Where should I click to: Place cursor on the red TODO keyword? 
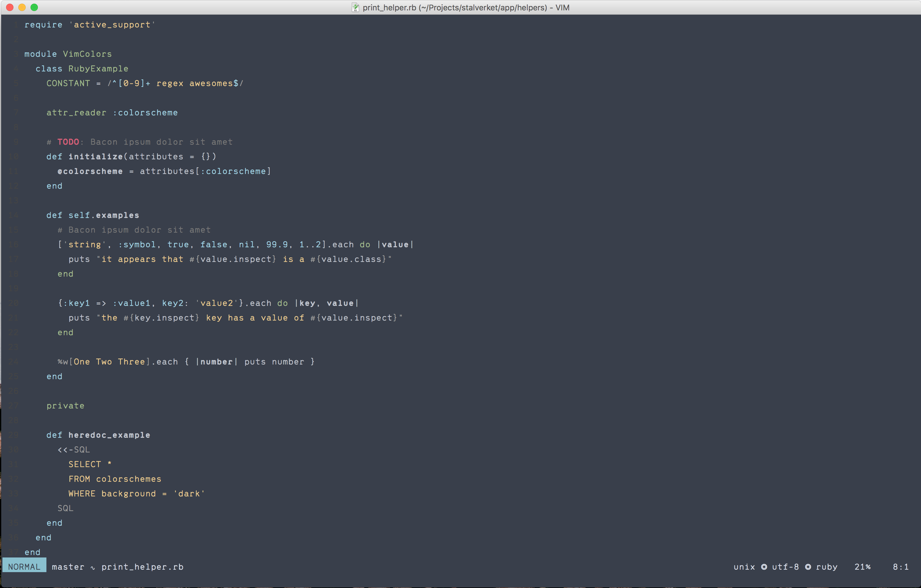click(x=68, y=142)
